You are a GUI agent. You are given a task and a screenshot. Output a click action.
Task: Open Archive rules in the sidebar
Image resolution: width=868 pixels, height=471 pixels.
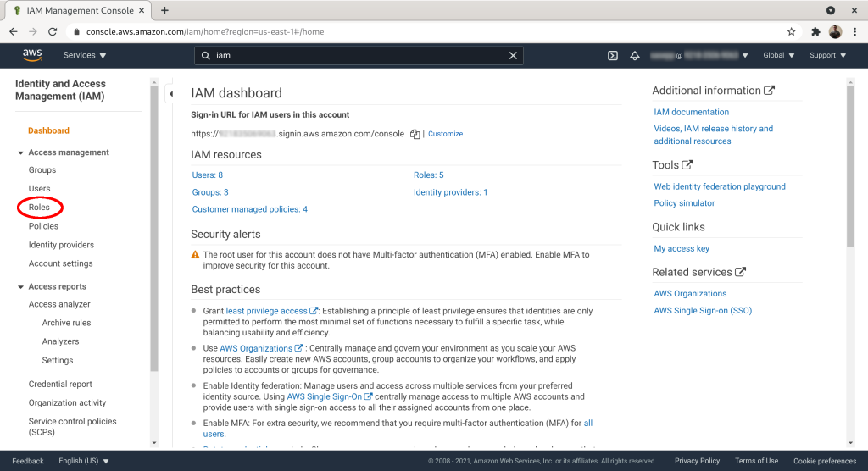[x=66, y=323]
